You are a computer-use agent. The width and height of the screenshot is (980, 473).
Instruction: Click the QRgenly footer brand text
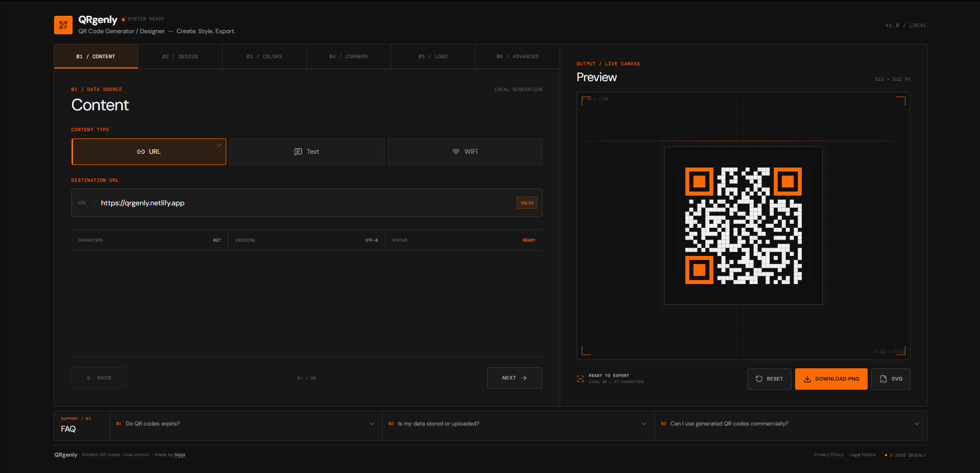point(66,455)
